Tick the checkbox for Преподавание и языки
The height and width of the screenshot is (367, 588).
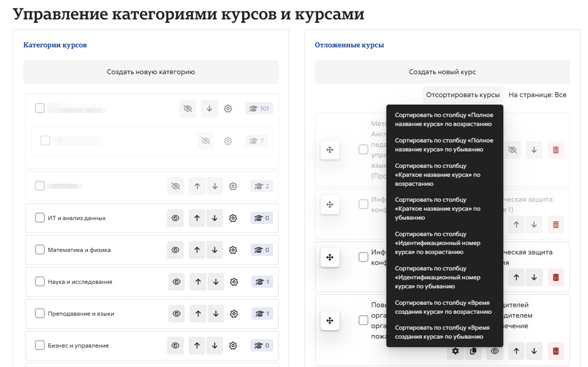point(40,313)
